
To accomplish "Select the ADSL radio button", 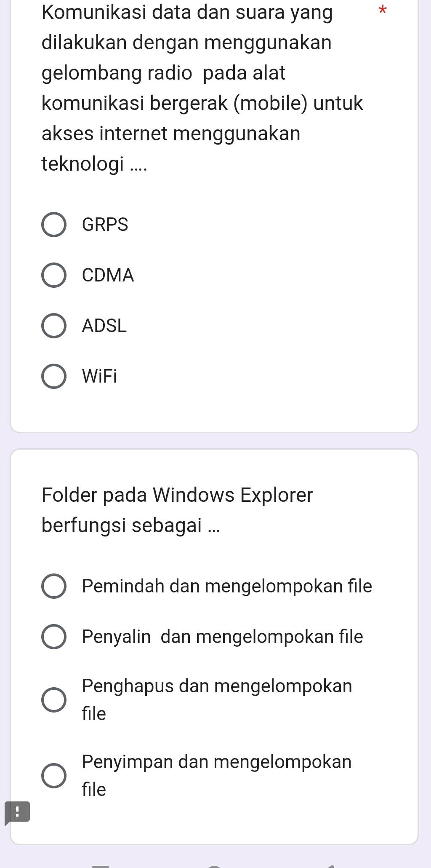I will pyautogui.click(x=54, y=326).
